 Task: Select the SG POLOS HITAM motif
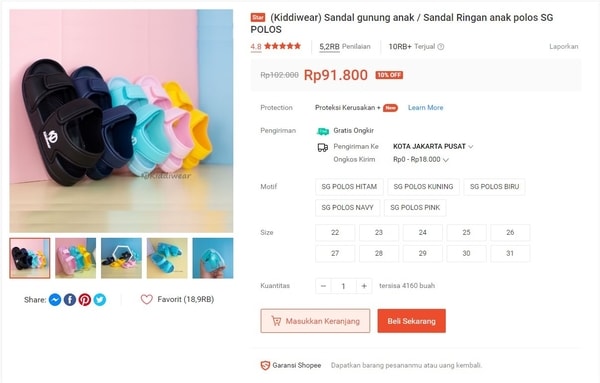tap(349, 187)
